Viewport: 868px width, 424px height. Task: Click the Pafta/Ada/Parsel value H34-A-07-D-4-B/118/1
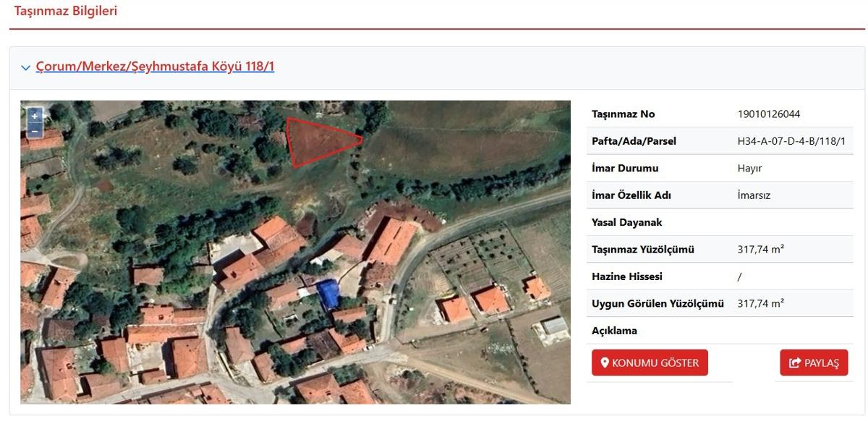tap(791, 141)
